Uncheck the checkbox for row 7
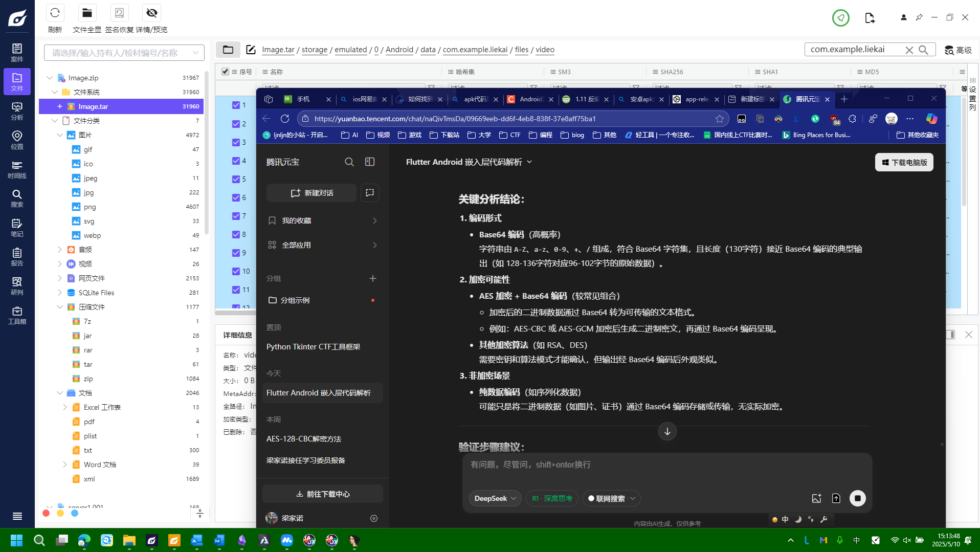The image size is (980, 552). click(236, 216)
